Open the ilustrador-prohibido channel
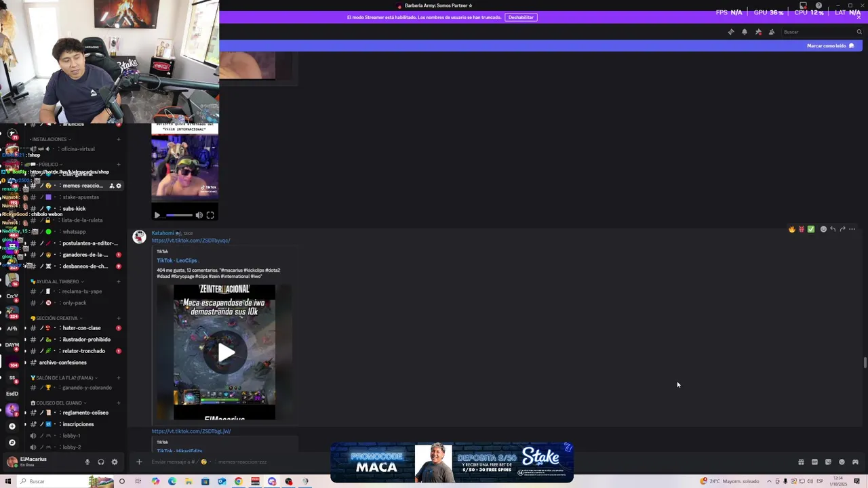This screenshot has height=488, width=868. tap(76, 340)
